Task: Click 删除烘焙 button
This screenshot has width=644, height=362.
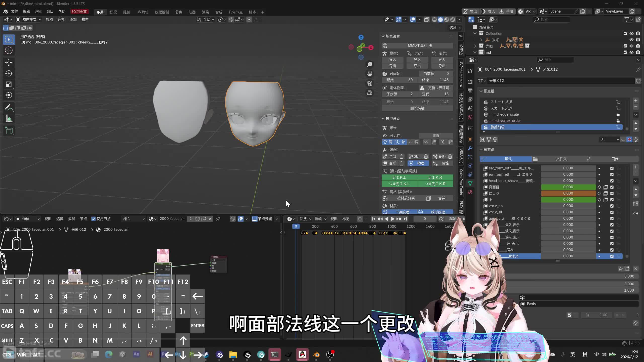Action: [418, 108]
